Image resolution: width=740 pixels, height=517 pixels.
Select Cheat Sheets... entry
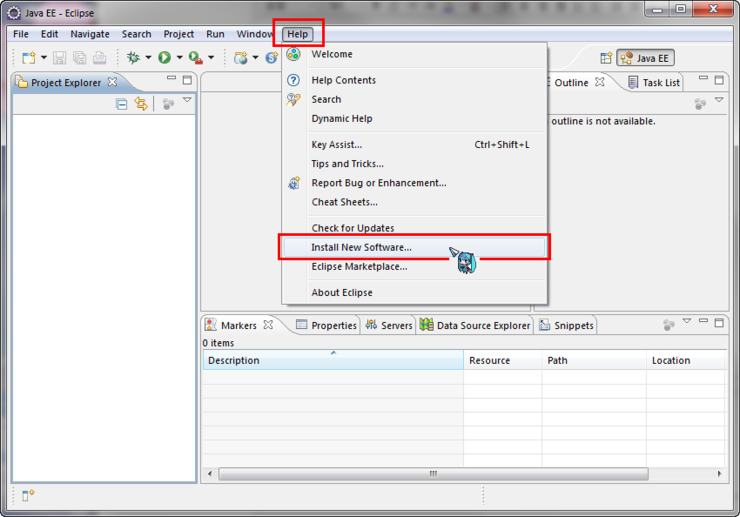click(x=414, y=202)
